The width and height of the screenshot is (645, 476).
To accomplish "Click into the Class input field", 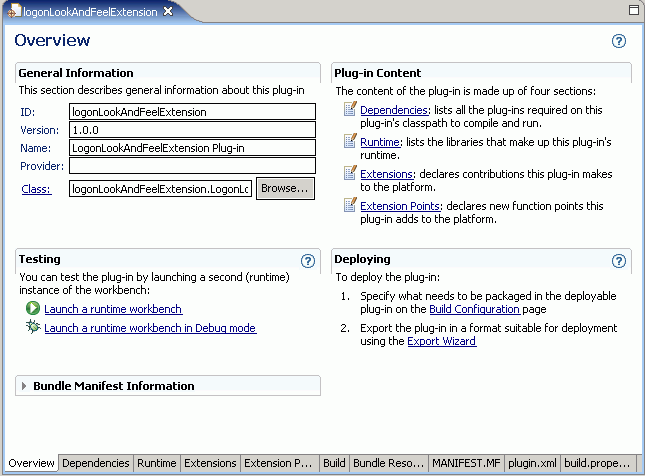I will [x=160, y=189].
